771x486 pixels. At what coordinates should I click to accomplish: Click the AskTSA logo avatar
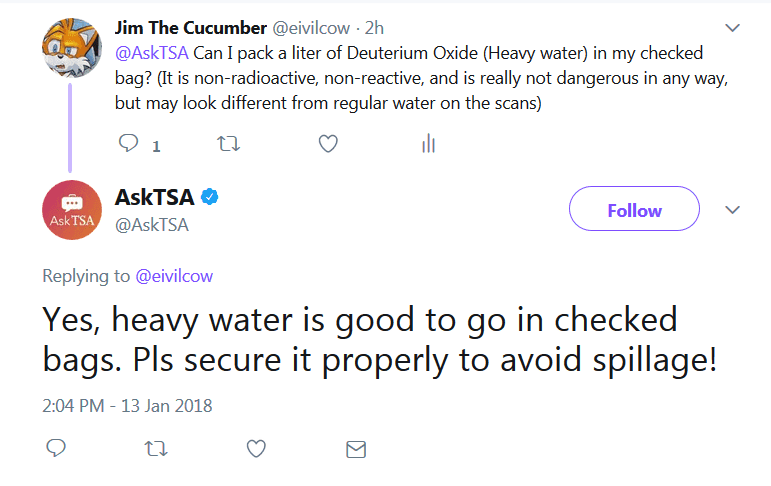[x=71, y=210]
